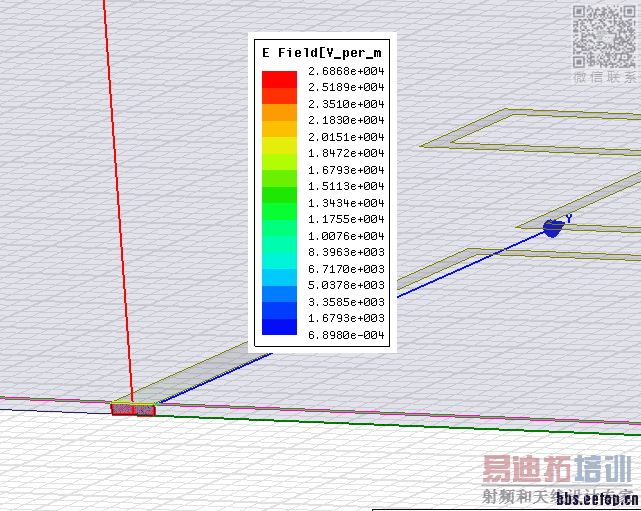641x511 pixels.
Task: Pick the orange swatch beside 2.3510e+004
Action: (x=279, y=112)
